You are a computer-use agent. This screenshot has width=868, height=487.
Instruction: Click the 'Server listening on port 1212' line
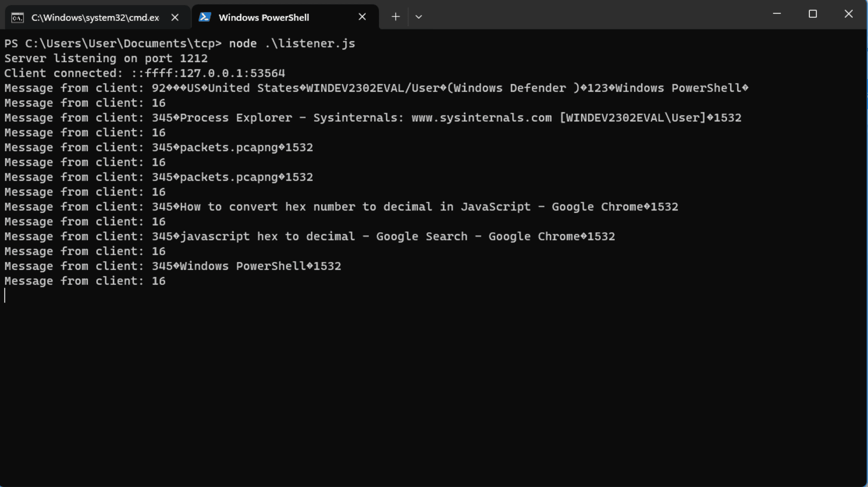click(x=106, y=58)
